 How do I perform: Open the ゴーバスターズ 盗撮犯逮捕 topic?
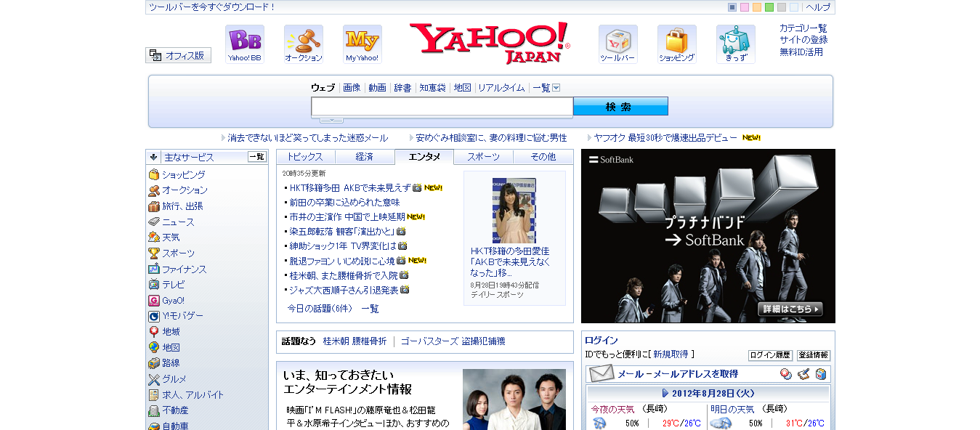pos(453,341)
